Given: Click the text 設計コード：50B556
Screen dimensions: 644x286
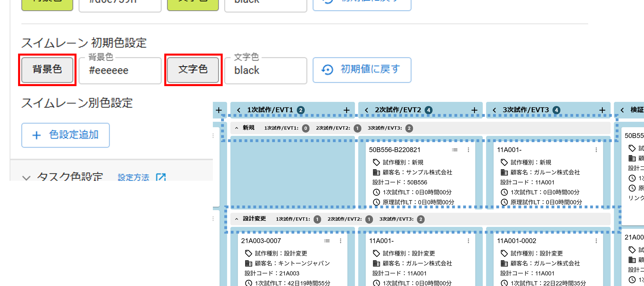Looking at the screenshot, I should pos(400,182).
